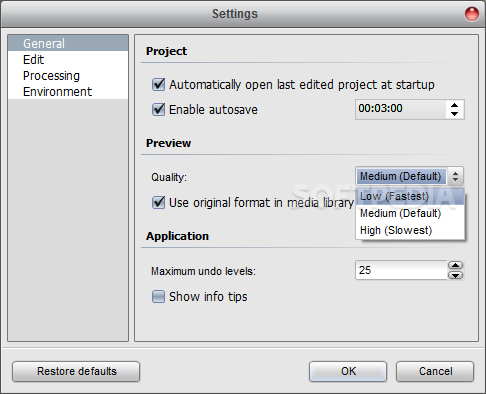Uncheck Automatically open last edited project

[x=158, y=85]
